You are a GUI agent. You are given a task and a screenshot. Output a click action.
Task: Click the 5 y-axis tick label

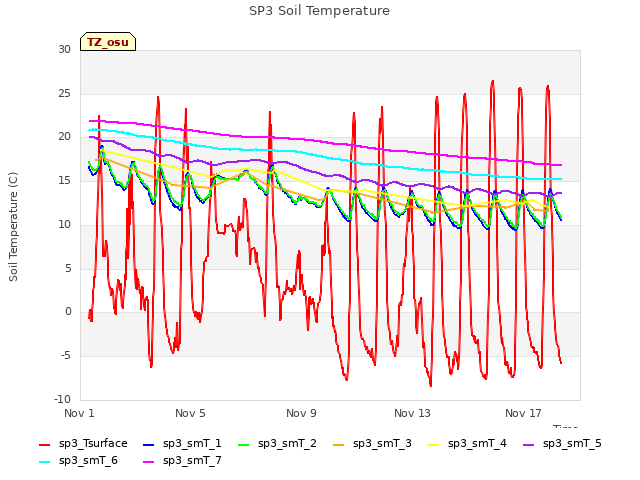click(68, 268)
